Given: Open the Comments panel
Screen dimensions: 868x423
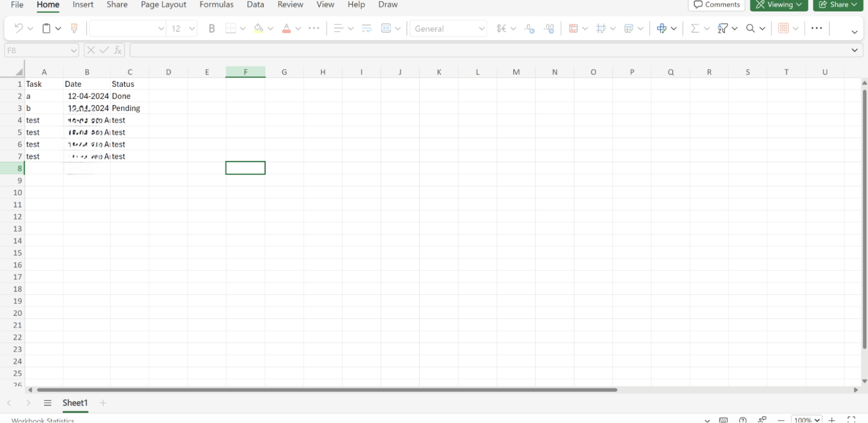Looking at the screenshot, I should 716,5.
